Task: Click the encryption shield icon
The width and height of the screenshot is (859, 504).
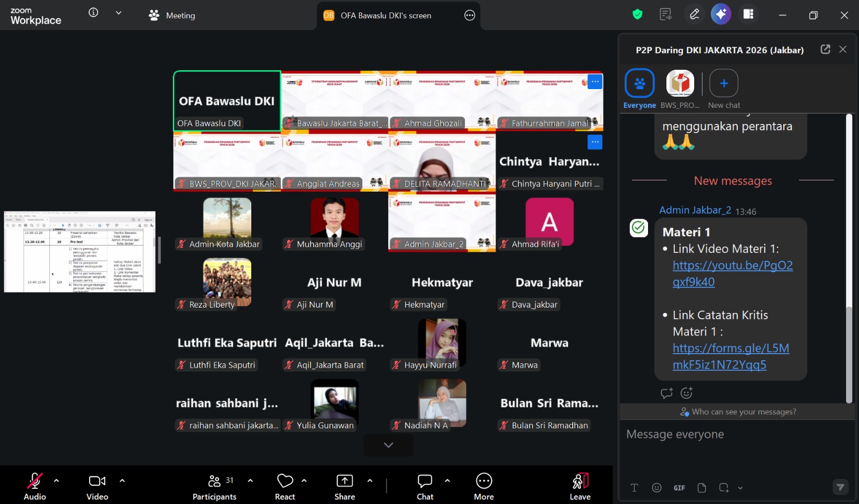Action: click(637, 14)
